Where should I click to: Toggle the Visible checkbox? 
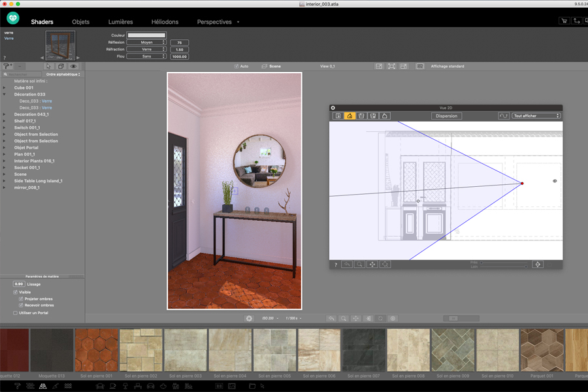pyautogui.click(x=16, y=292)
